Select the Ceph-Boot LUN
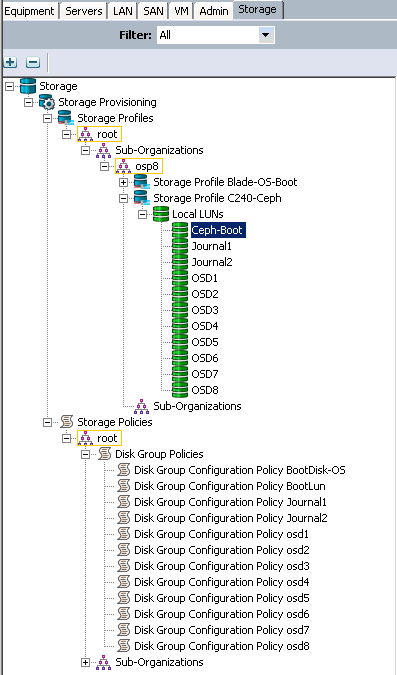This screenshot has height=675, width=397. [x=218, y=230]
